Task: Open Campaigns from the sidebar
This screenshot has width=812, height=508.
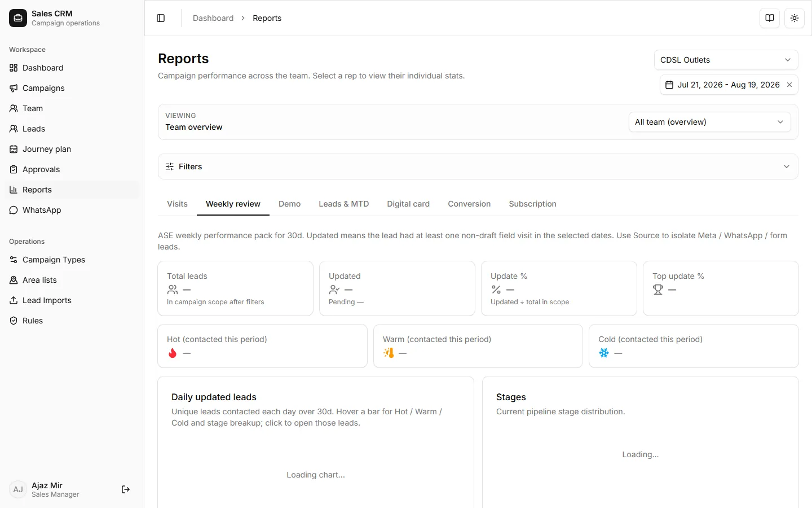Action: pyautogui.click(x=72, y=88)
